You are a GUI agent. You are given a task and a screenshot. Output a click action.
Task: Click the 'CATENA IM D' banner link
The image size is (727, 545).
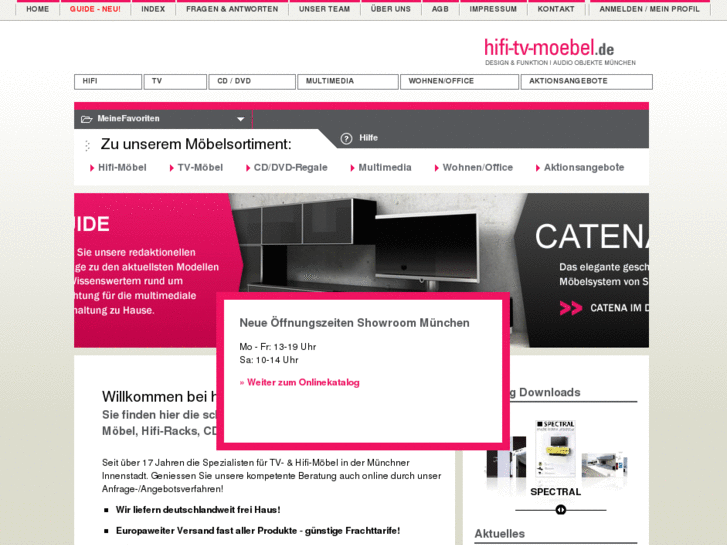(x=619, y=308)
